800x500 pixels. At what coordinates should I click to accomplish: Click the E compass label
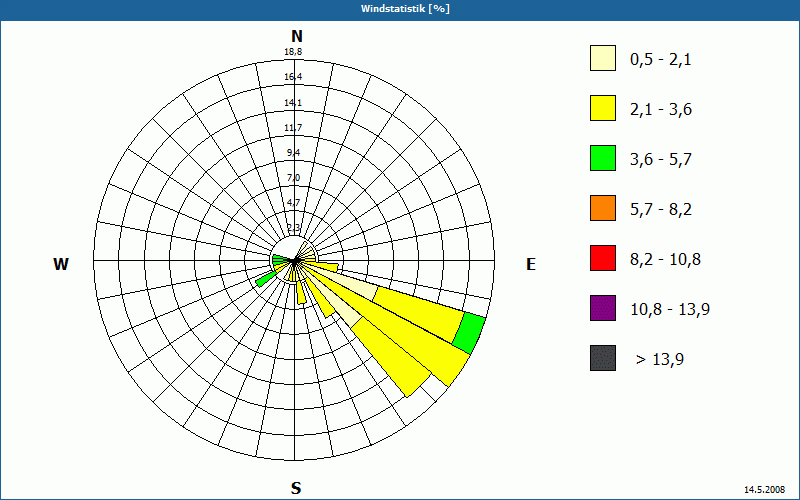[x=531, y=264]
